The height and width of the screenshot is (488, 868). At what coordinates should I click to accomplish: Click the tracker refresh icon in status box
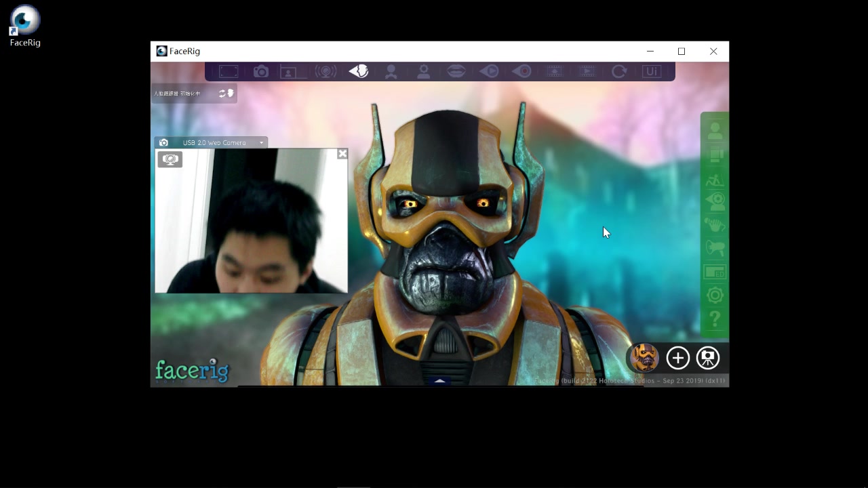(222, 94)
